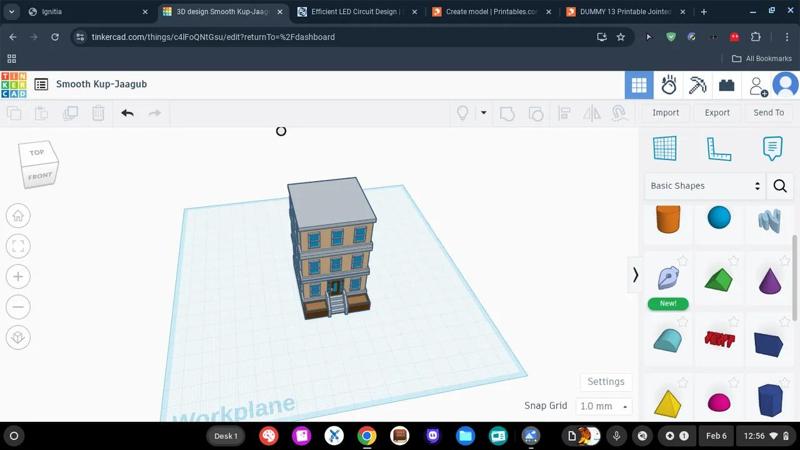The width and height of the screenshot is (800, 450).
Task: Click the shapes search magnifier
Action: click(x=780, y=186)
